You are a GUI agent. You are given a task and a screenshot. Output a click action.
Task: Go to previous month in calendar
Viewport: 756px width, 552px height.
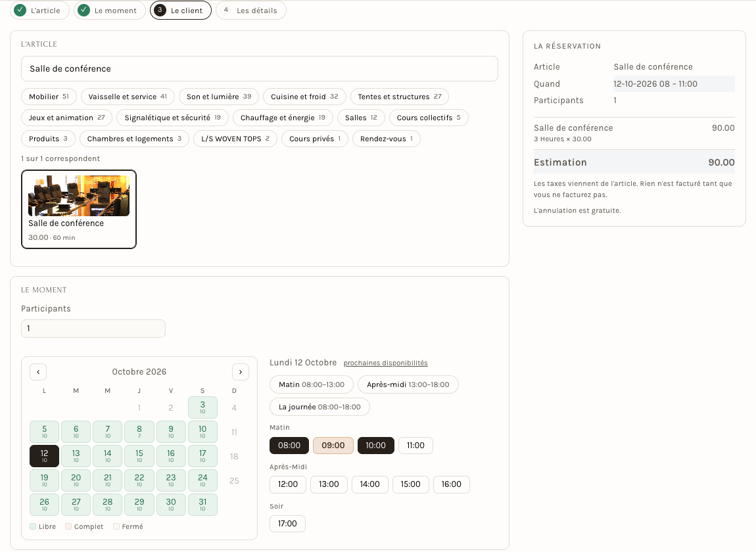[38, 372]
